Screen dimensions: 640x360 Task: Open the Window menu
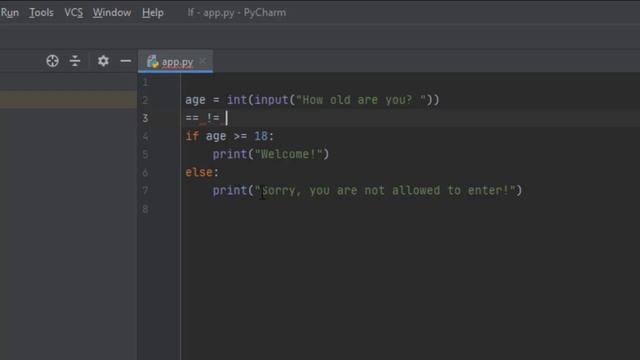(112, 13)
